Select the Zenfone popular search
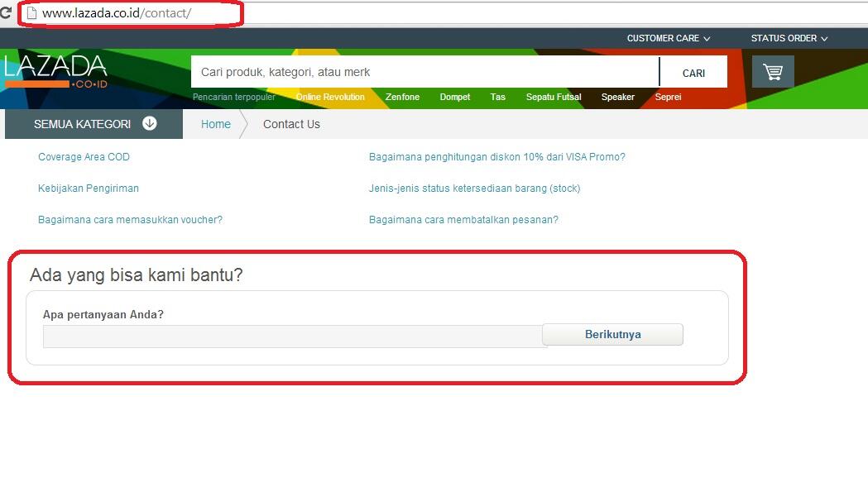This screenshot has width=868, height=487. point(402,97)
